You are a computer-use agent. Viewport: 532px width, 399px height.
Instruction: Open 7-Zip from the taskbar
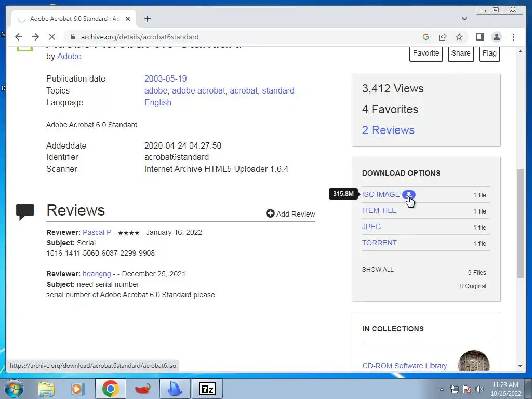(207, 389)
